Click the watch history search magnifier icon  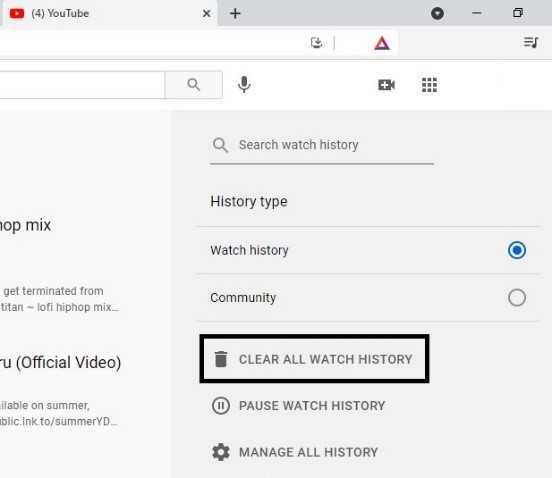220,145
